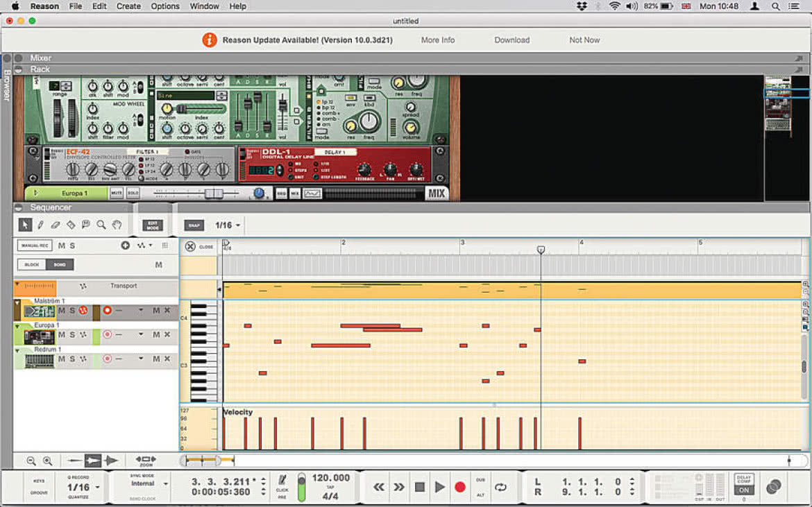Image resolution: width=812 pixels, height=507 pixels.
Task: Collapse the Rack panel
Action: click(19, 69)
